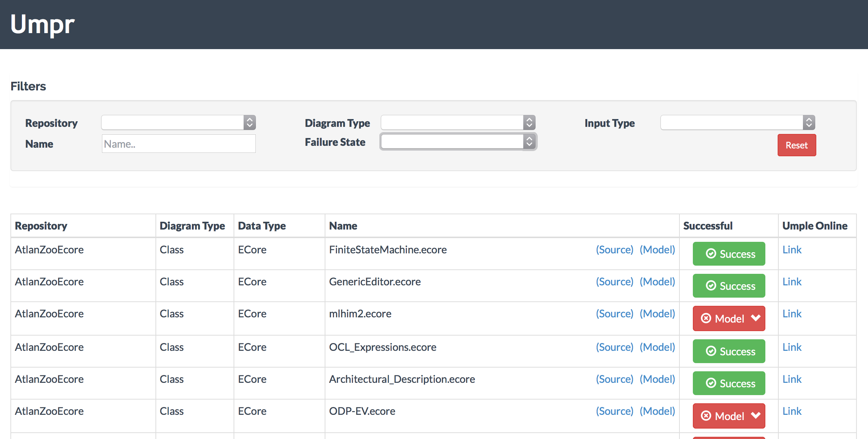Click Success button for Architectural_Description.ecore
The height and width of the screenshot is (439, 868).
729,383
